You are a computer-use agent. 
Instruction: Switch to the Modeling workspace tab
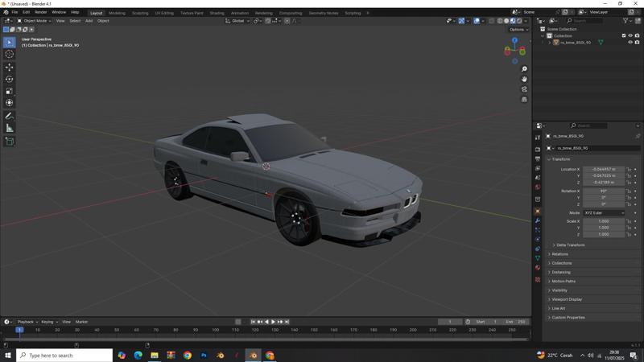[117, 13]
